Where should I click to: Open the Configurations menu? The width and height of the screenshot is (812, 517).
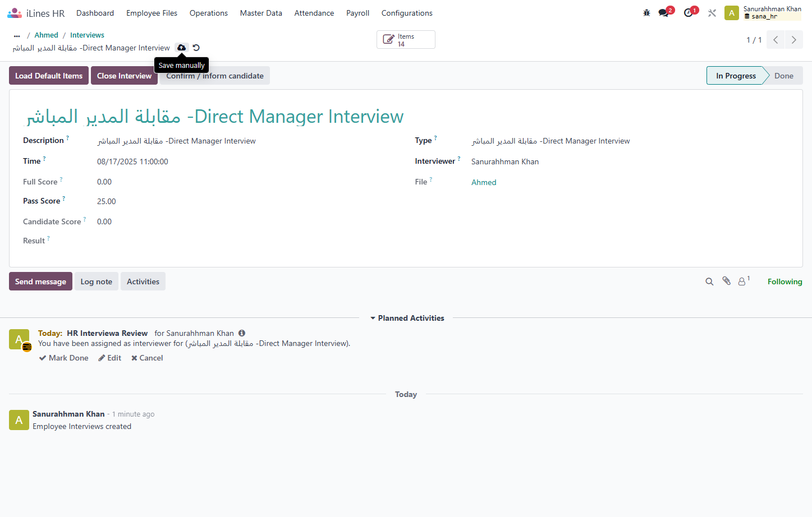[x=407, y=13]
